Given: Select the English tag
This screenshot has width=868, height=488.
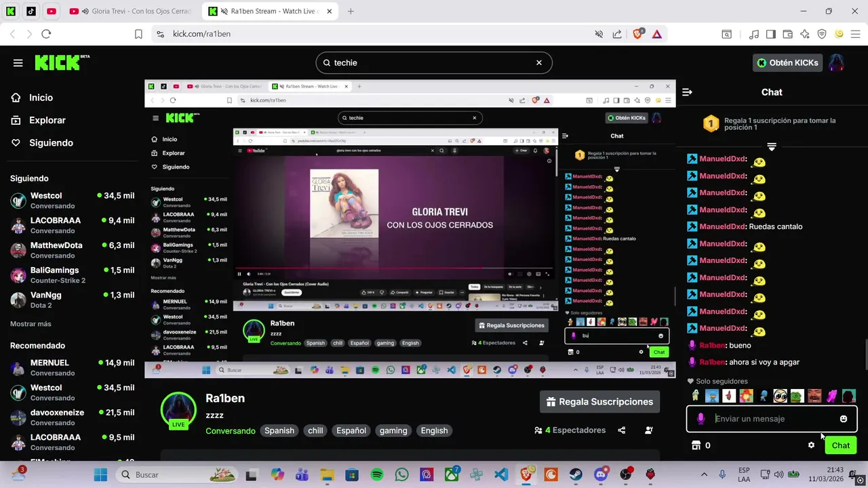Looking at the screenshot, I should pyautogui.click(x=434, y=430).
